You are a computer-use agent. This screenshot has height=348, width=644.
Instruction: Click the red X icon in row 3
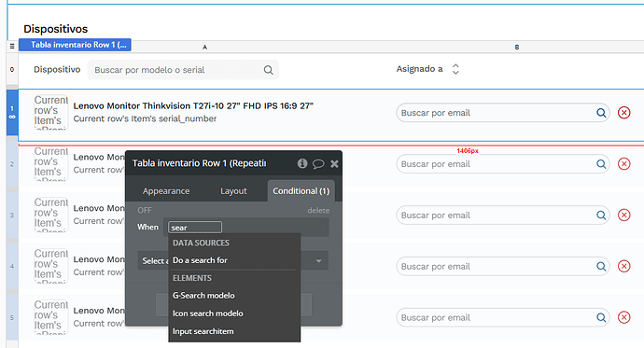(x=623, y=215)
